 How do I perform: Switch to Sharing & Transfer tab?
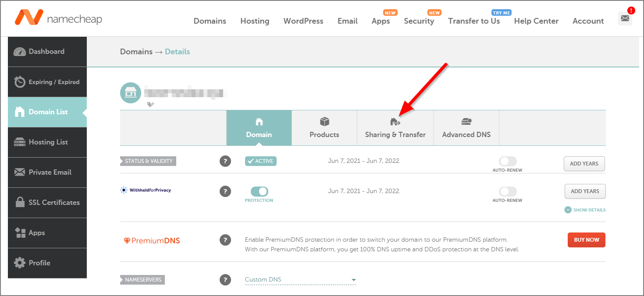(x=395, y=128)
